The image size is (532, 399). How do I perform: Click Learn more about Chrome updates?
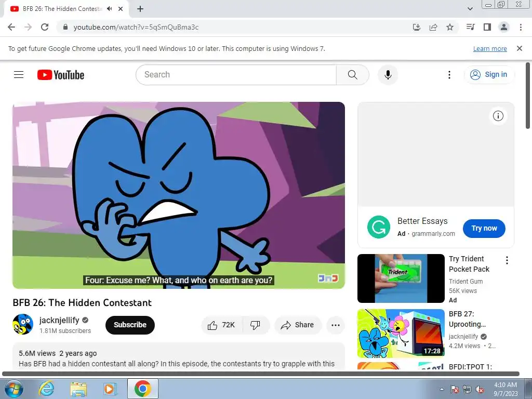[490, 48]
